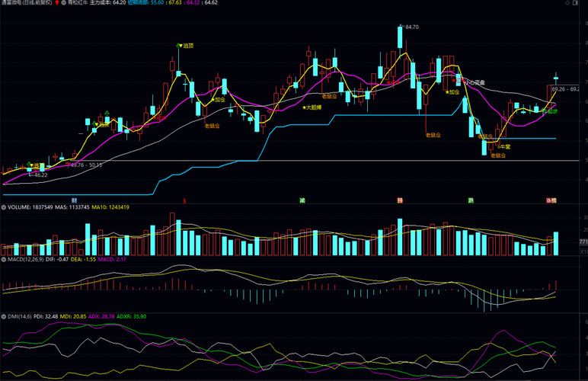Click the yellow 加仓 star near mid-chart
Screen dimensions: 588x381
(218, 100)
